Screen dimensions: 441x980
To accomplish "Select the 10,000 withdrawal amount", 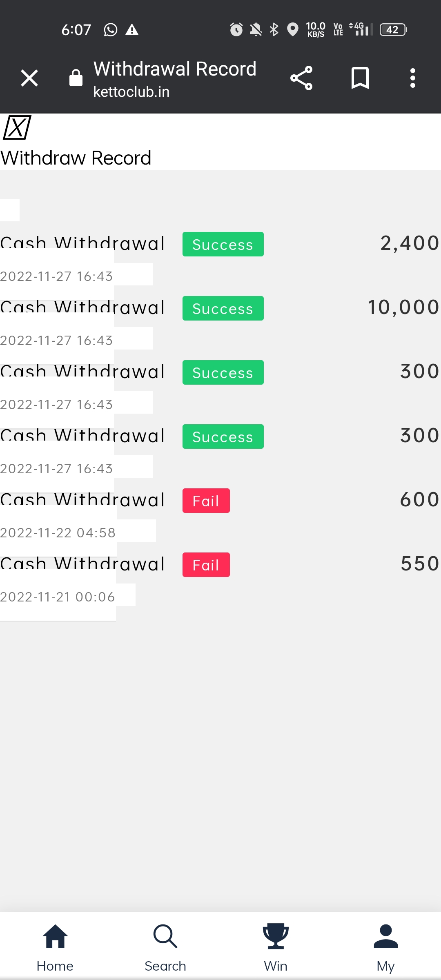I will coord(403,307).
